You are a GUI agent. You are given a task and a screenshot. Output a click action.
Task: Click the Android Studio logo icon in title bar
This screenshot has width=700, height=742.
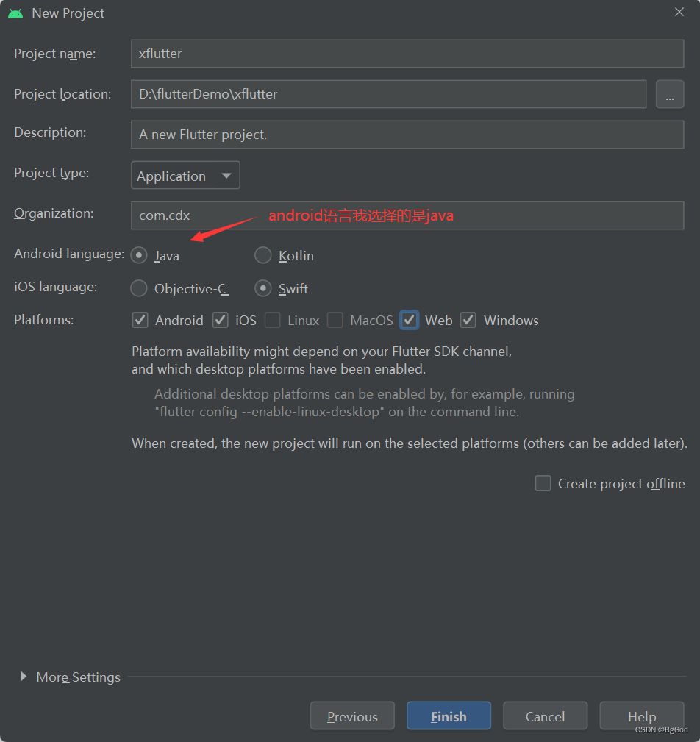click(15, 13)
